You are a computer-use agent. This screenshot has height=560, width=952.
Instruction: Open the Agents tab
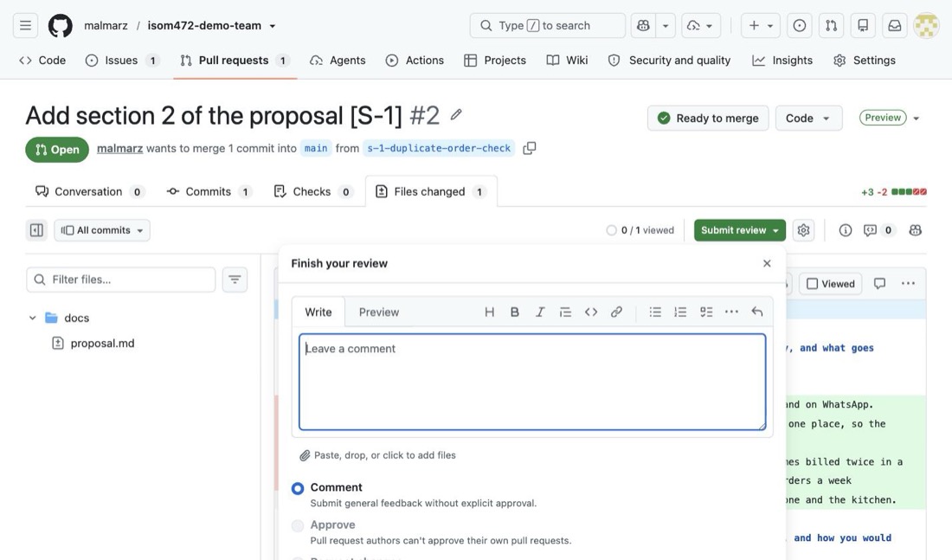point(338,60)
